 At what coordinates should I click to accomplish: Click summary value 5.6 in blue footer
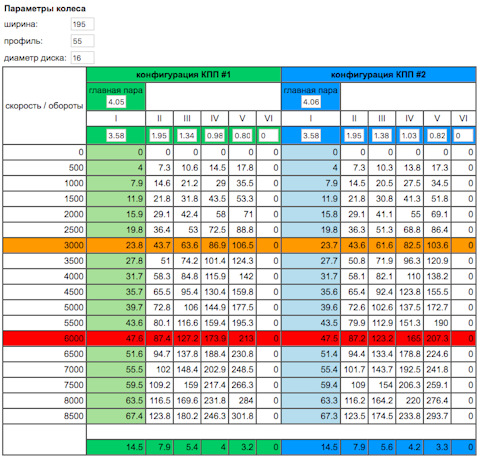pyautogui.click(x=382, y=447)
